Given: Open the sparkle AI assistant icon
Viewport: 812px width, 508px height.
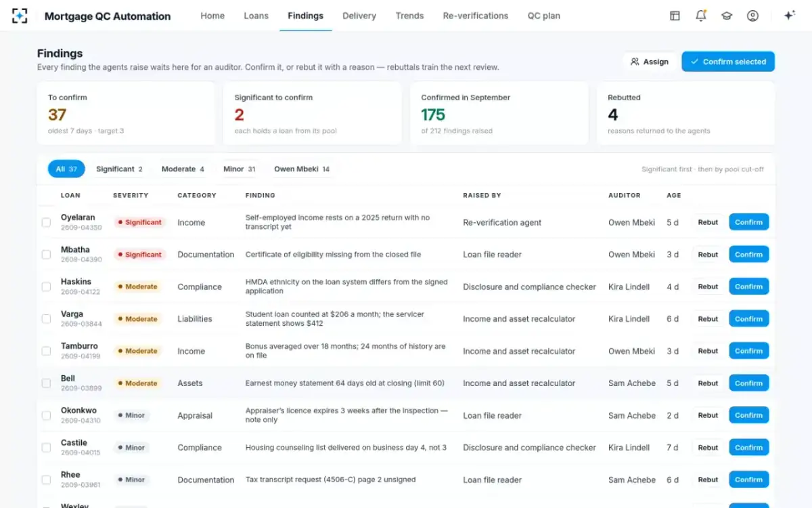Looking at the screenshot, I should point(789,16).
